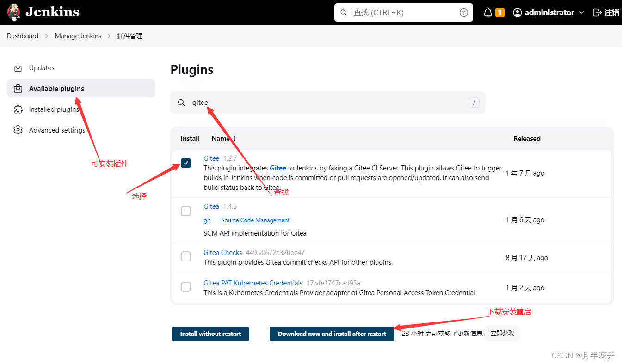Open the Gitea plugin name link
The image size is (622, 364).
[211, 206]
